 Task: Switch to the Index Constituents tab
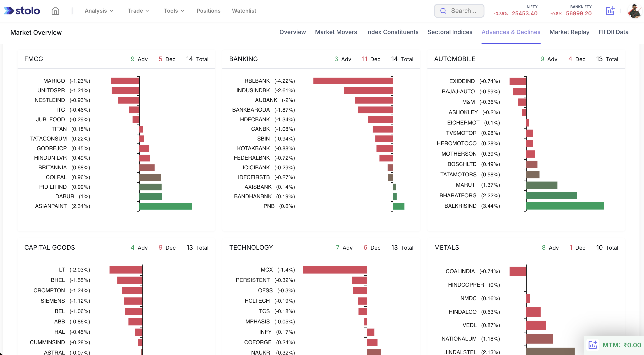tap(392, 32)
